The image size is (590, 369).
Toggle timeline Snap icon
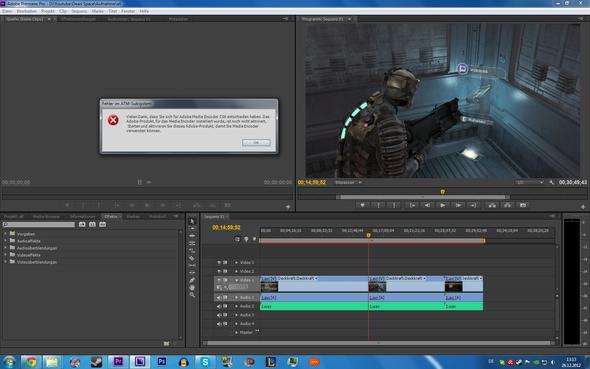(237, 239)
